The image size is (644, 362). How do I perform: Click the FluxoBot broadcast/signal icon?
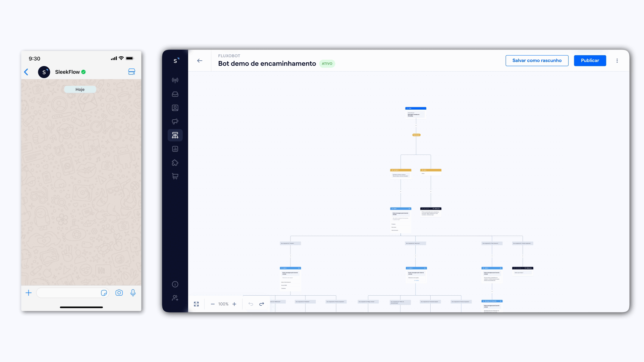175,80
